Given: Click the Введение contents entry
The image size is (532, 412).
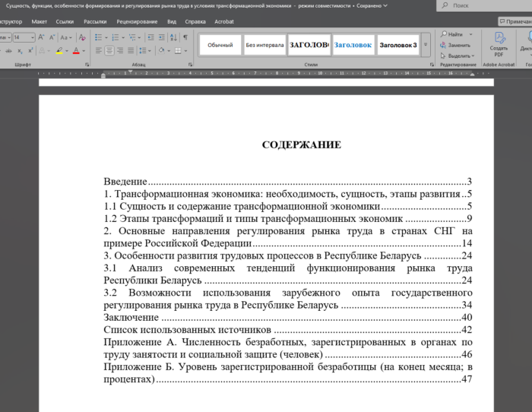Looking at the screenshot, I should pyautogui.click(x=288, y=181).
